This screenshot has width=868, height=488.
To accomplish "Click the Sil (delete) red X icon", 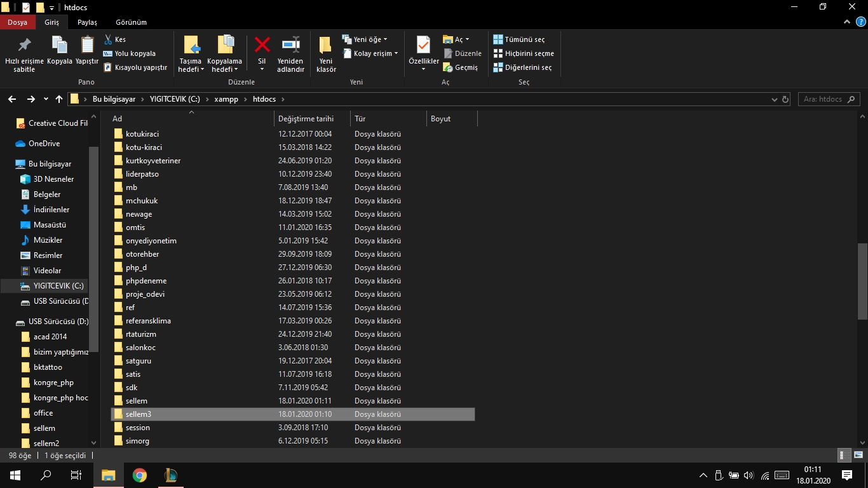I will point(262,46).
